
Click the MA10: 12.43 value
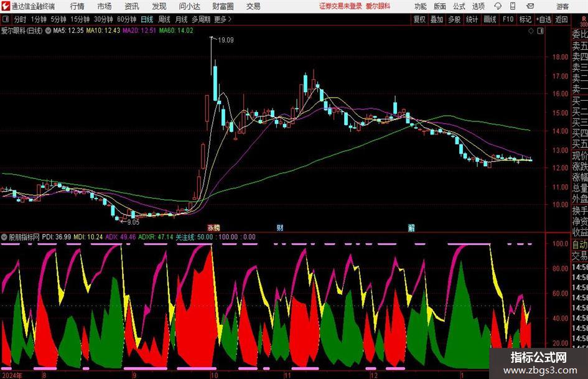tap(103, 30)
